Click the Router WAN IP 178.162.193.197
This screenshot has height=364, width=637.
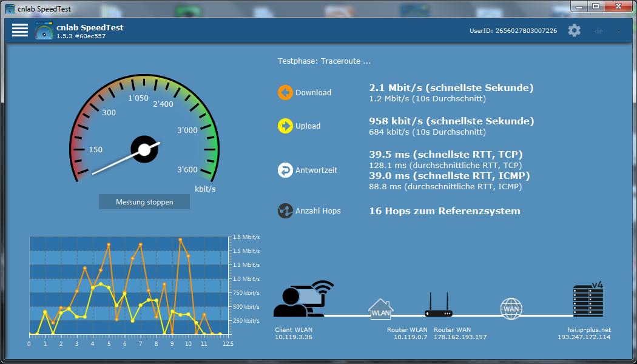[460, 337]
